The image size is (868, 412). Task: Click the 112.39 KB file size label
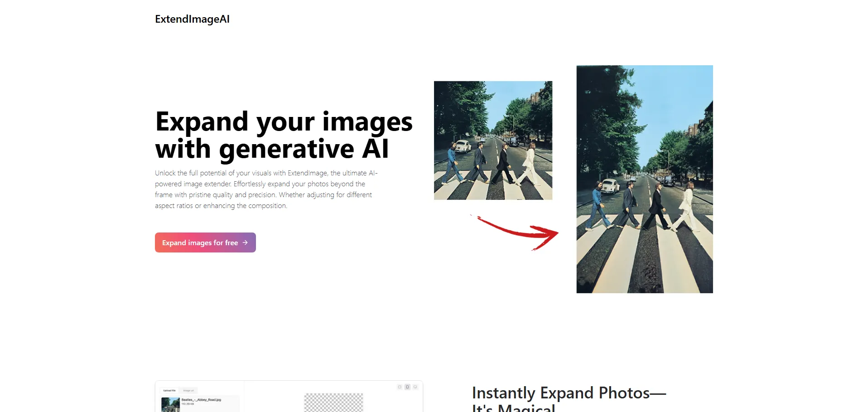point(188,404)
